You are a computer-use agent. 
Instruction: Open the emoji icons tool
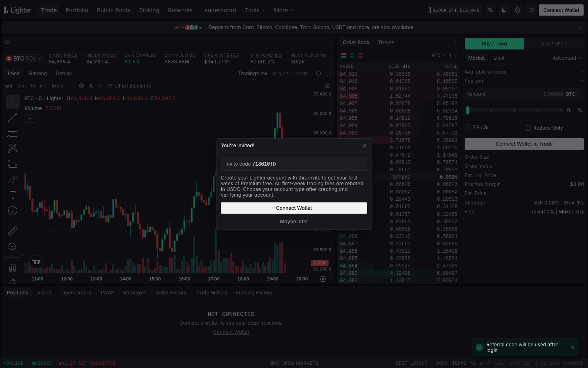click(x=13, y=211)
